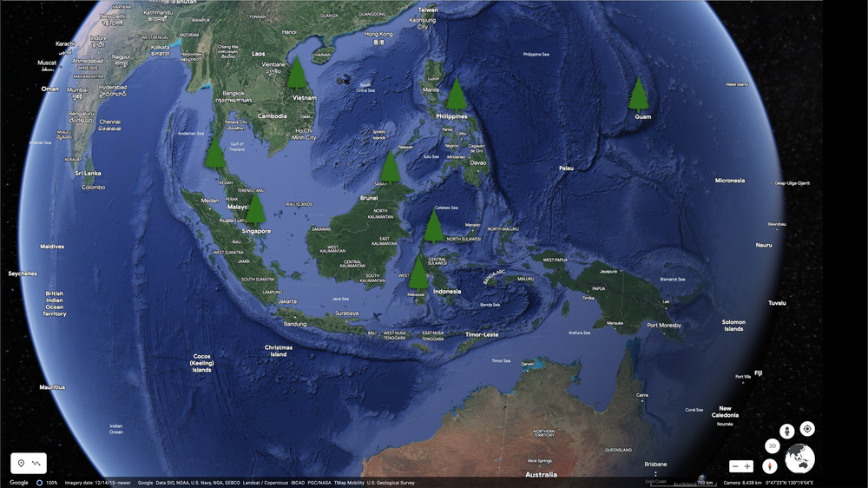868x488 pixels.
Task: Click the imagery date text
Action: [97, 483]
